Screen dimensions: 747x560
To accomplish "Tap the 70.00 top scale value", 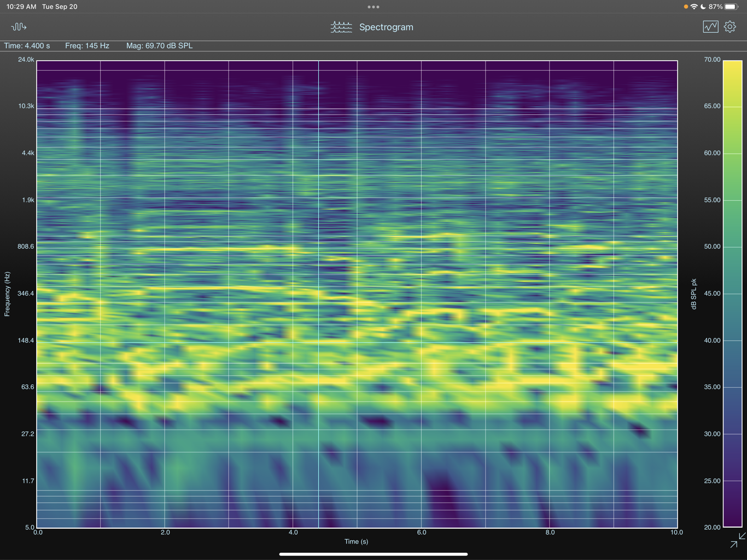I will coord(712,60).
